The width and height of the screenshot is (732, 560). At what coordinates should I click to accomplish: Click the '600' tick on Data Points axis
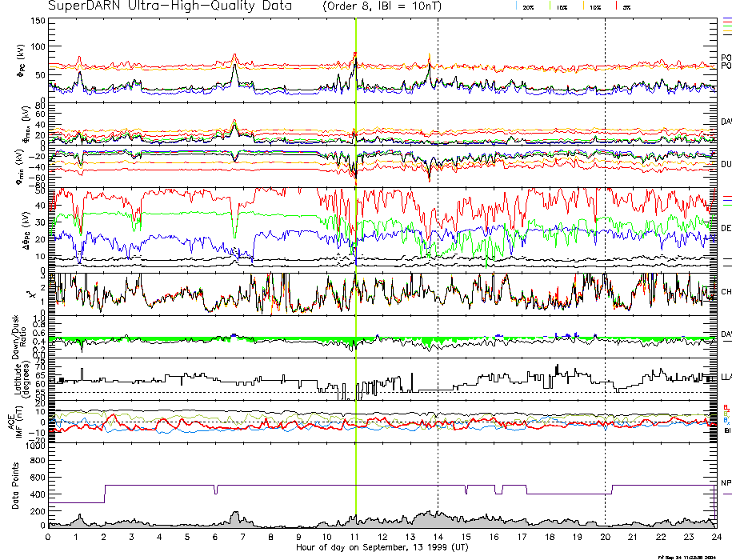[38, 477]
